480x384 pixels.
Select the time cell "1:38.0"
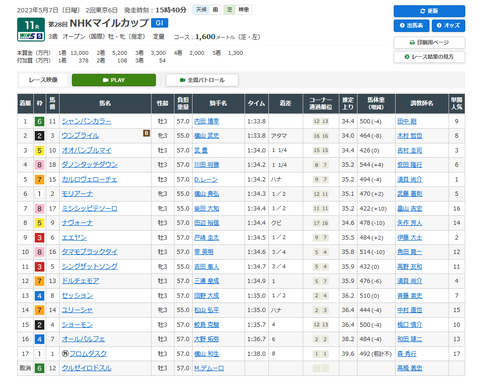(256, 353)
